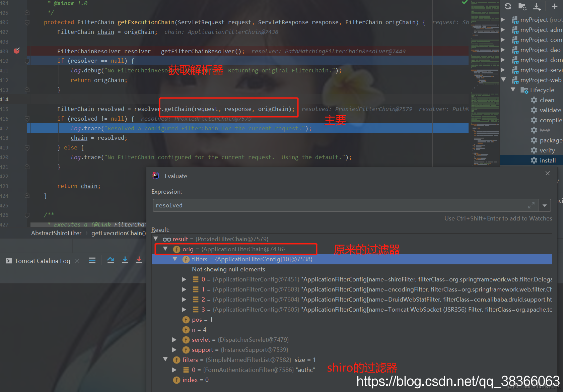Toggle the breakpoint on line 409

pos(17,51)
